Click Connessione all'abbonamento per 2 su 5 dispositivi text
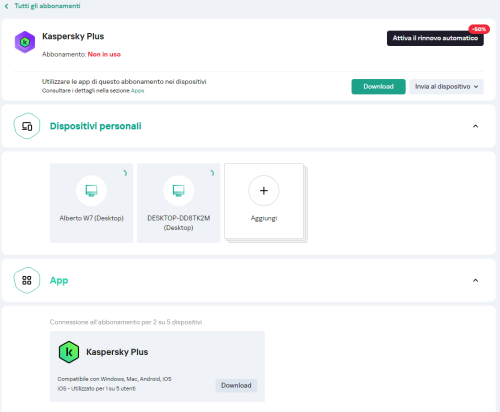500x412 pixels. coord(126,322)
